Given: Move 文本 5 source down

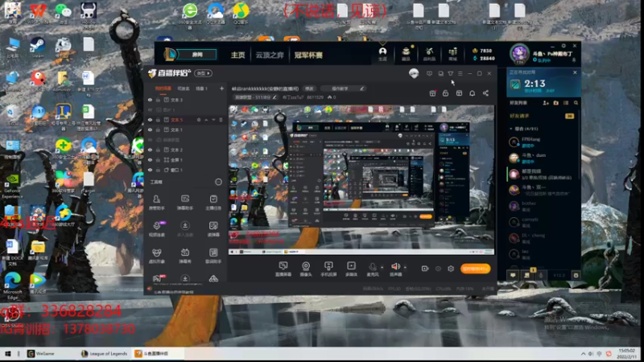Looking at the screenshot, I should coord(213,120).
